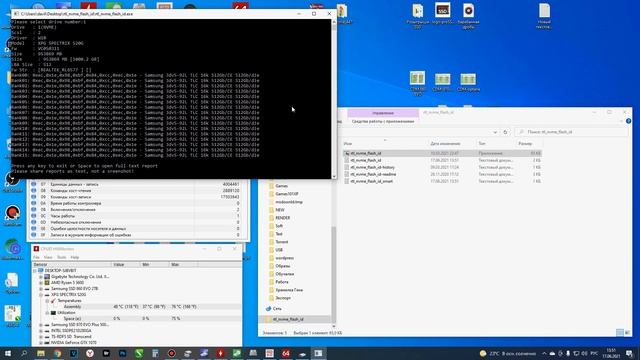Select the 07 Единицы данных - запись row

click(x=137, y=184)
